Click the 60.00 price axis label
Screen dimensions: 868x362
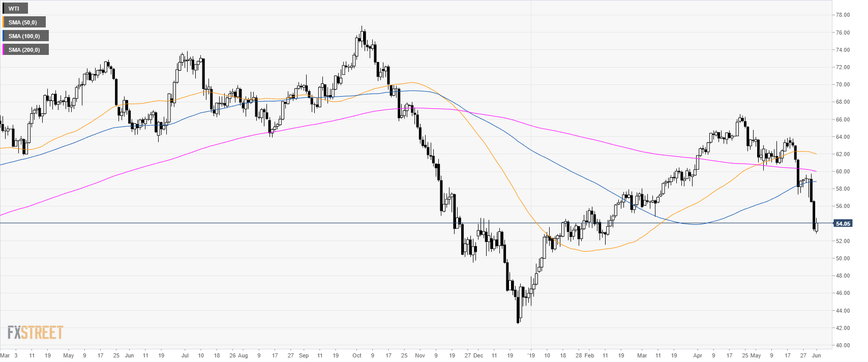pos(843,172)
